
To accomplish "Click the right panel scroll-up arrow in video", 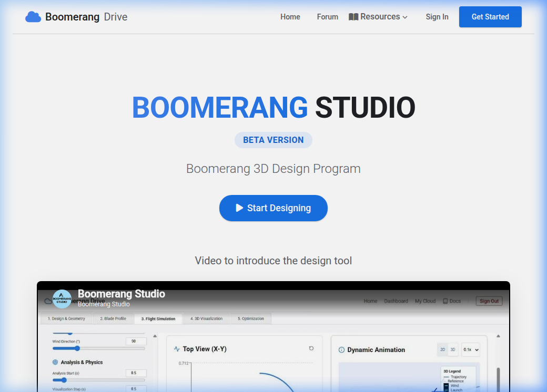I will click(x=498, y=336).
